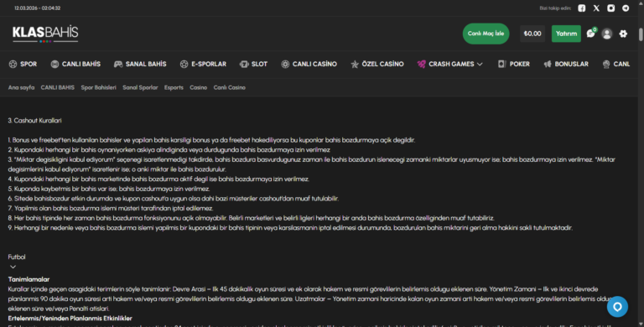The image size is (644, 327).
Task: Open the Instagram social icon
Action: (x=611, y=8)
